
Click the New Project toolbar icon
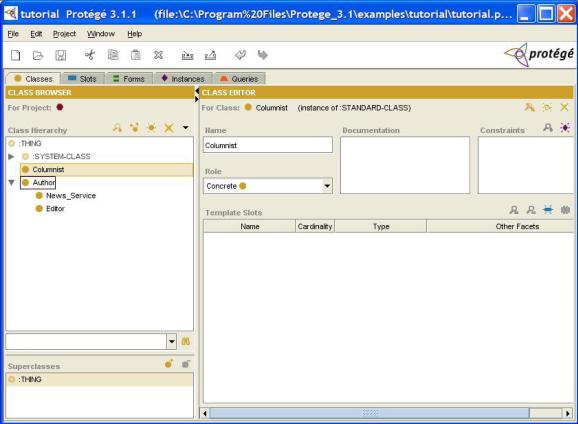coord(15,55)
